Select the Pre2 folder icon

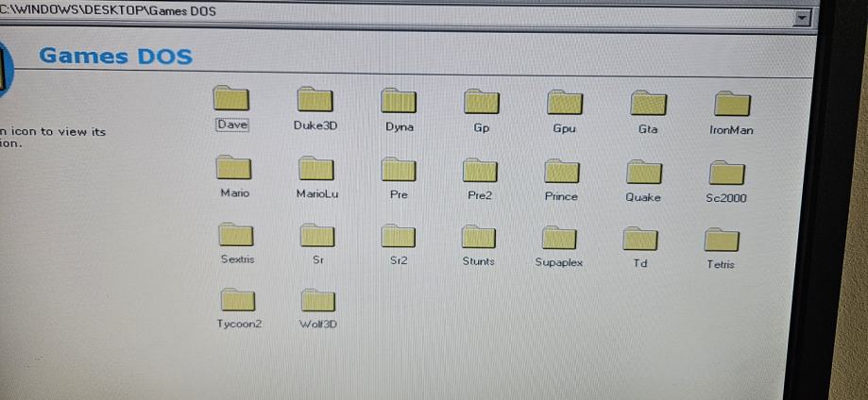(x=480, y=171)
